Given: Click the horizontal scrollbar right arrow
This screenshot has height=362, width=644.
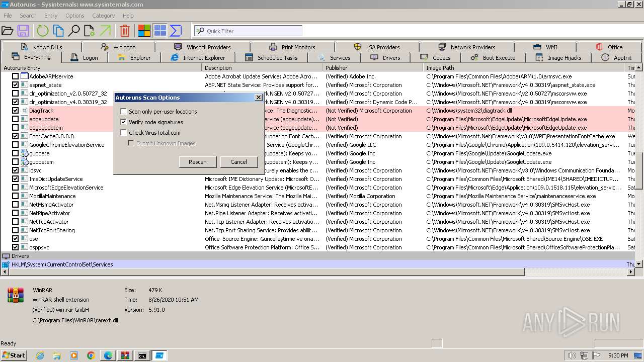Looking at the screenshot, I should (x=631, y=272).
